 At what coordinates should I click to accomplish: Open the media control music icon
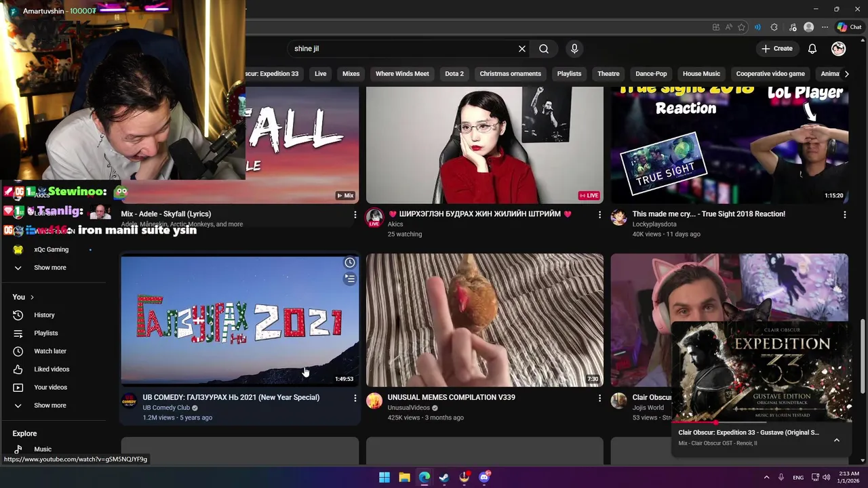pyautogui.click(x=793, y=27)
